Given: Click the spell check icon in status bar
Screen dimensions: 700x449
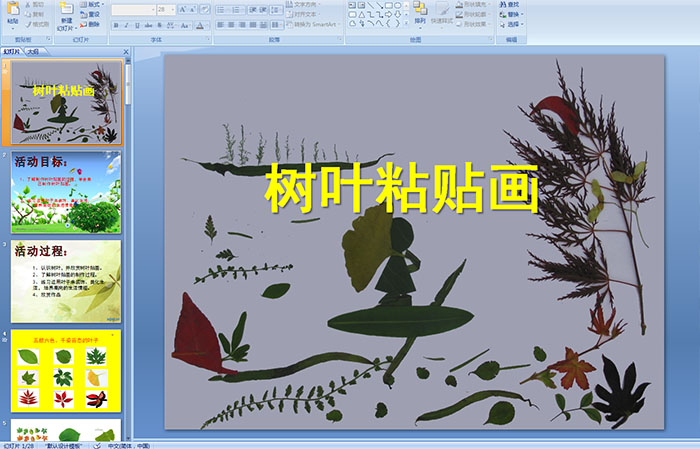Looking at the screenshot, I should (97, 446).
